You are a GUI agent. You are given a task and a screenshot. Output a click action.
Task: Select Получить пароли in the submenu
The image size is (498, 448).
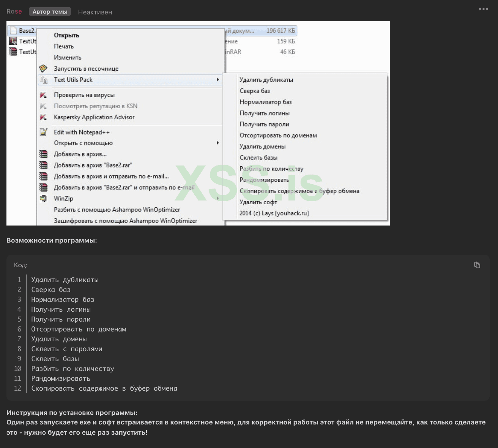[x=264, y=124]
